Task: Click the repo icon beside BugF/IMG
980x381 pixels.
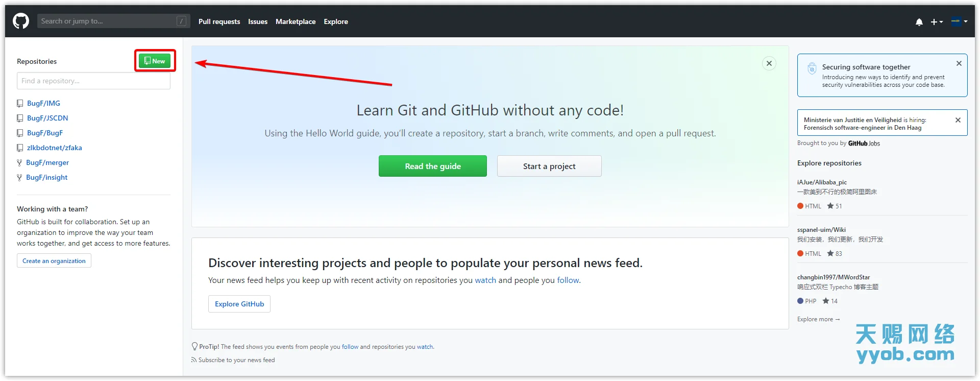Action: click(x=20, y=103)
